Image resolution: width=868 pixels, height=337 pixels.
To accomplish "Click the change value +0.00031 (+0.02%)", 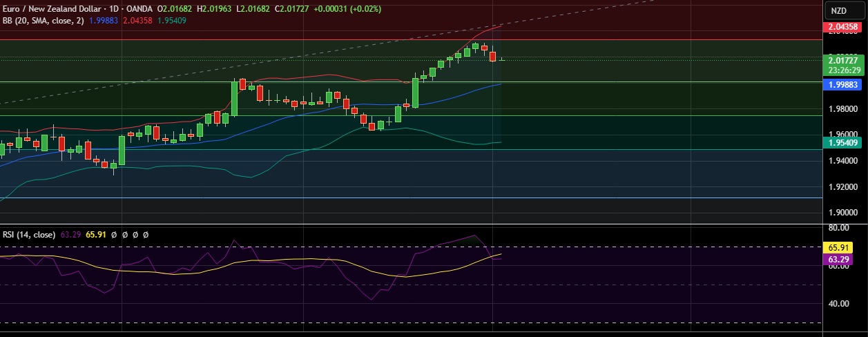I will coord(347,9).
